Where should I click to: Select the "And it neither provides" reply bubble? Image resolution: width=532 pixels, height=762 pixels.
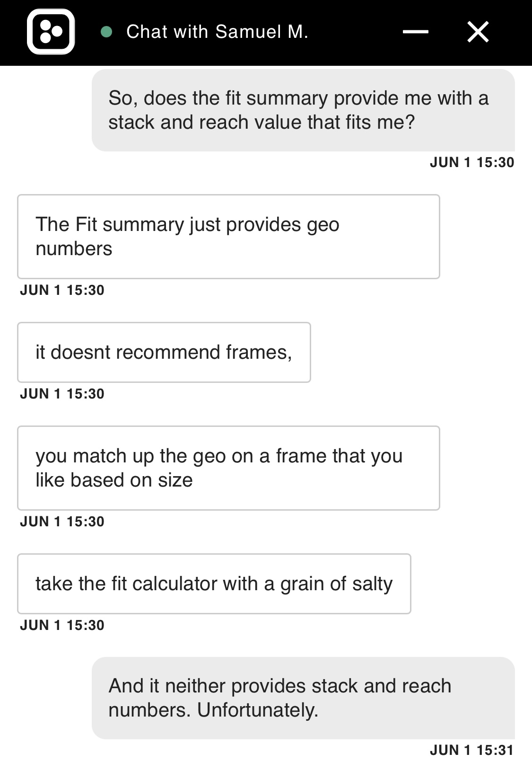[x=303, y=698]
